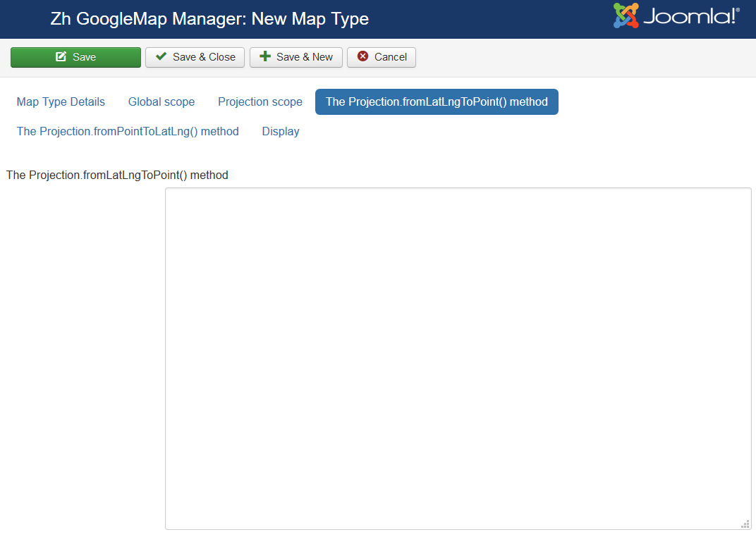The height and width of the screenshot is (537, 756).
Task: Click the Zh GoogleMap Manager page title
Action: 209,19
